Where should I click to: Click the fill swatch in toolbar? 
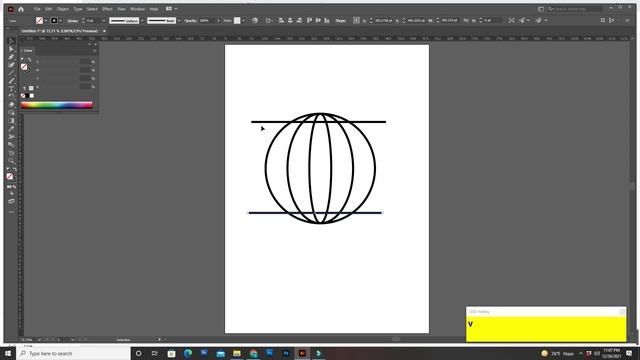(9, 176)
